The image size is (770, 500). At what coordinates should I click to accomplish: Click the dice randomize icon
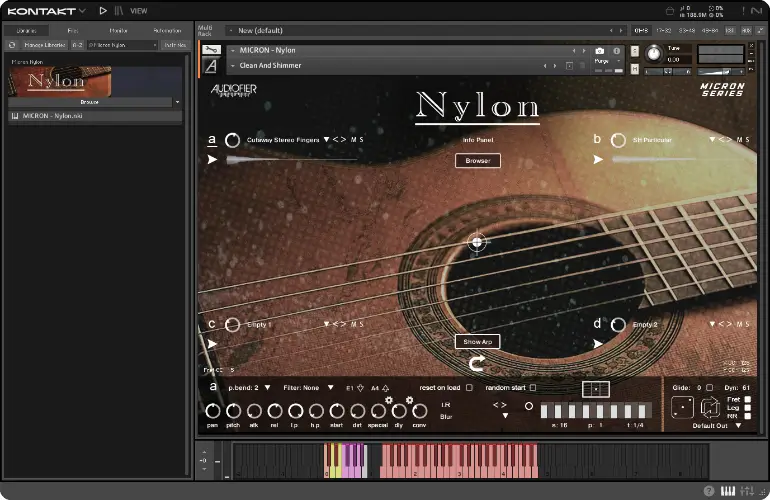click(x=681, y=407)
